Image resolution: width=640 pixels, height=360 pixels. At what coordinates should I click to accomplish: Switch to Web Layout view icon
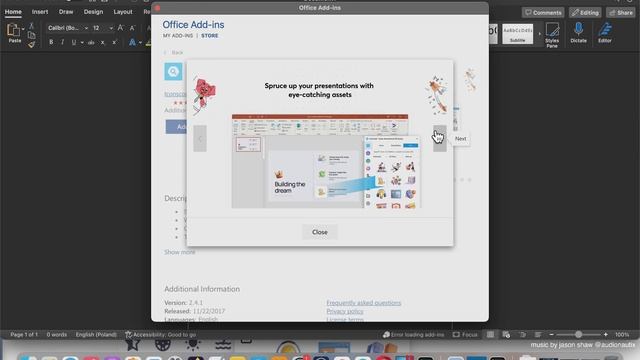(506, 335)
